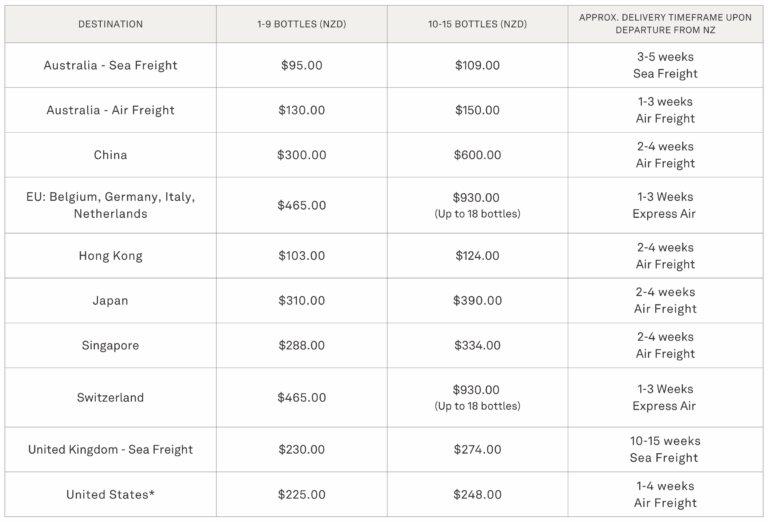Screen dimensions: 768x522
Task: Select the $390.00 Japan price cell
Action: tap(477, 300)
